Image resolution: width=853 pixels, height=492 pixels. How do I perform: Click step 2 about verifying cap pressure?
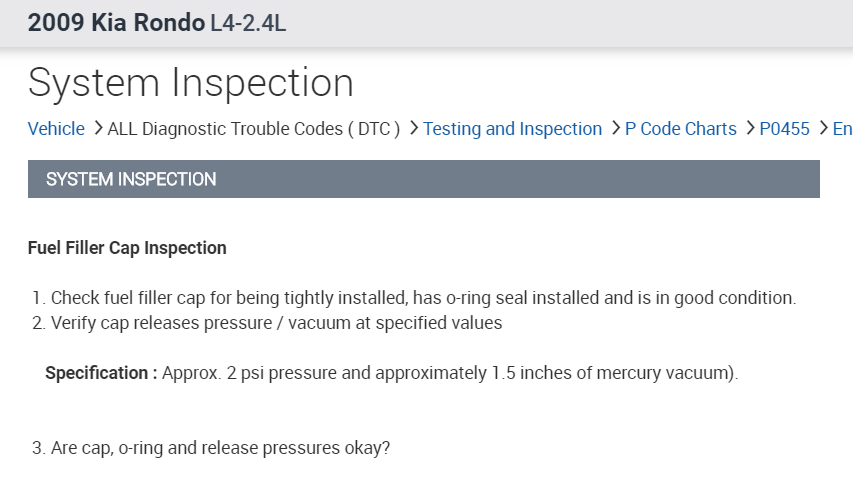click(267, 323)
